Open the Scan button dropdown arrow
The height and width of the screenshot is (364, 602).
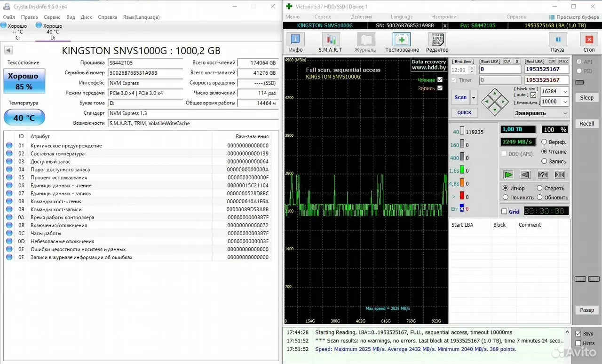tap(474, 97)
